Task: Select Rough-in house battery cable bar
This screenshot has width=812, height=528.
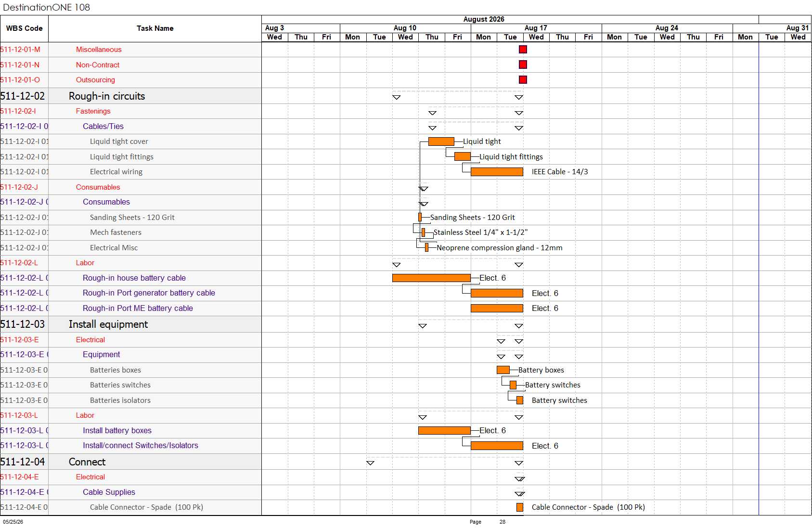Action: pyautogui.click(x=431, y=278)
